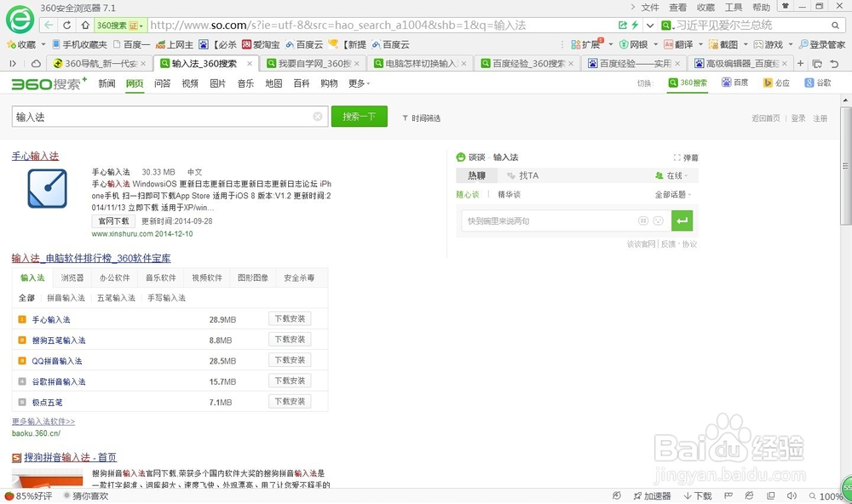852x504 pixels.
Task: Open the address bar history dropdown arrow
Action: (650, 25)
